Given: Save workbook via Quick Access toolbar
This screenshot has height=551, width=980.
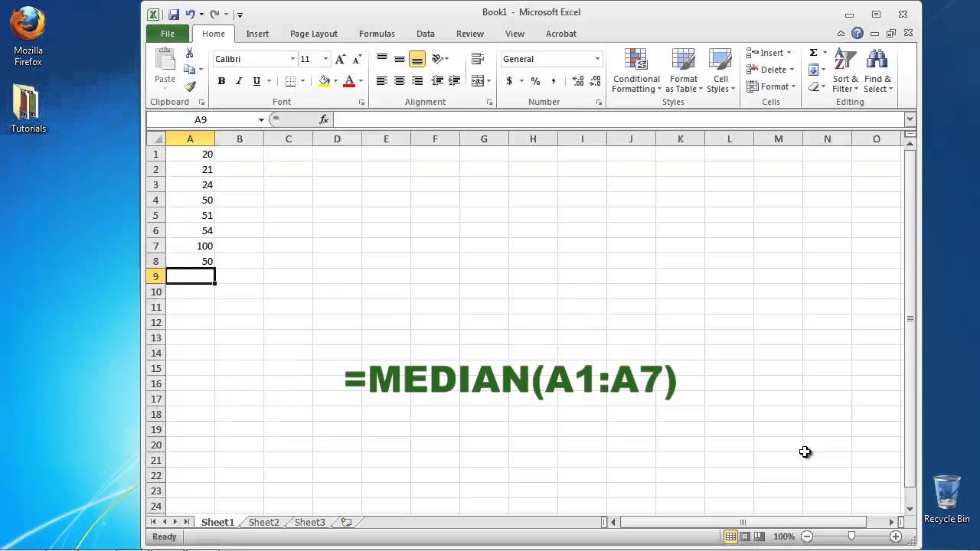Looking at the screenshot, I should coord(174,14).
